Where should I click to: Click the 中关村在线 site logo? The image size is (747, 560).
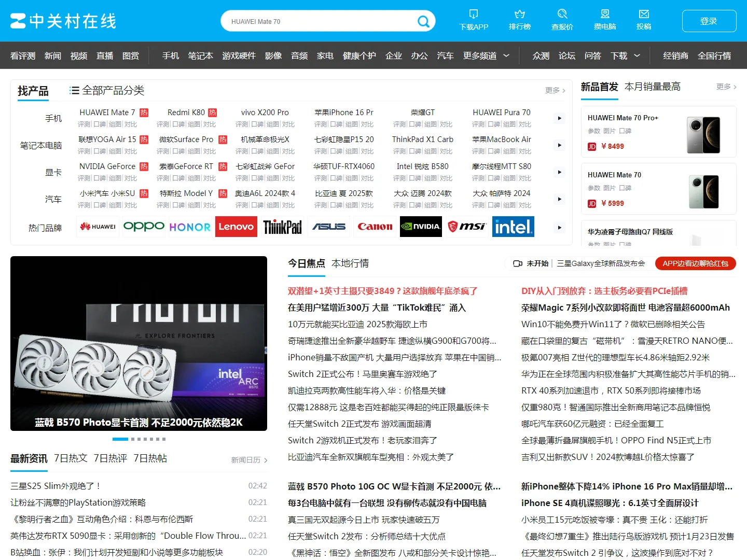(63, 21)
